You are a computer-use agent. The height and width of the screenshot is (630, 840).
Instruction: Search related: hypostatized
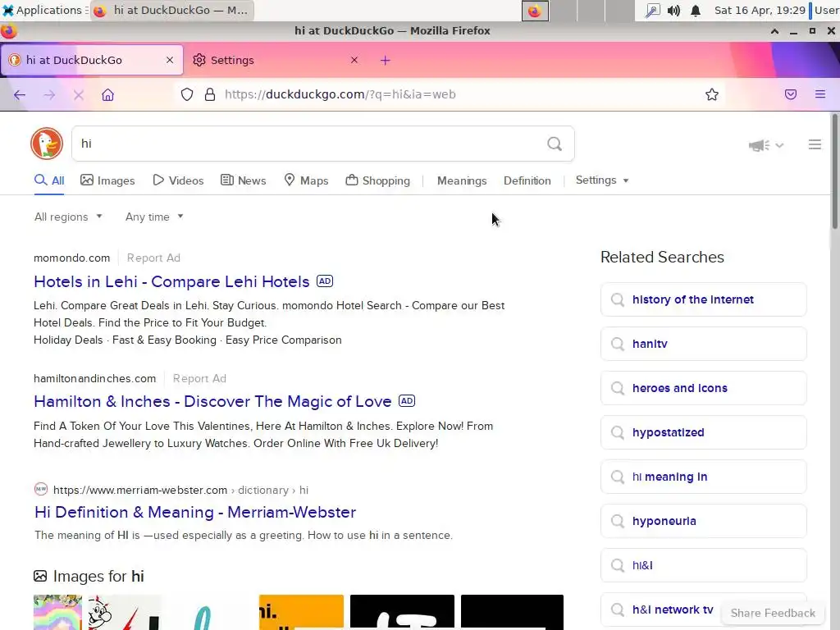tap(703, 432)
